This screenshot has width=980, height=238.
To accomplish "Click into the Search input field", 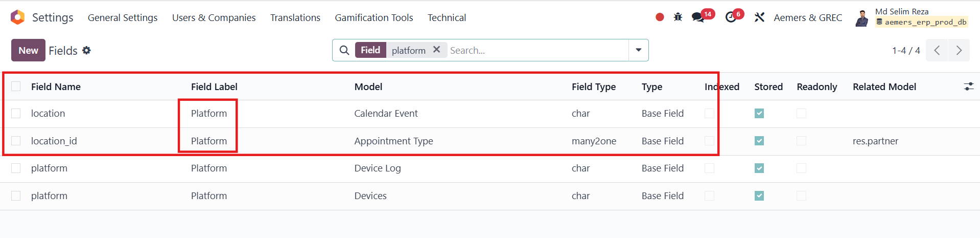I will [x=536, y=50].
